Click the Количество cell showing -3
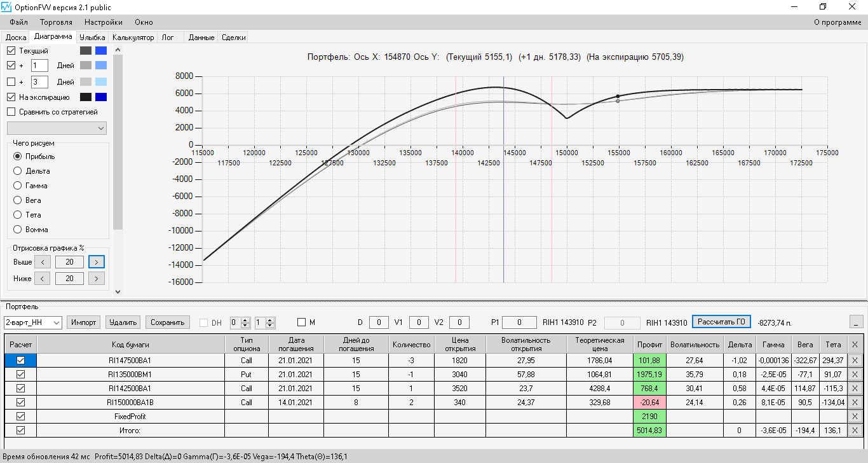 [x=411, y=360]
